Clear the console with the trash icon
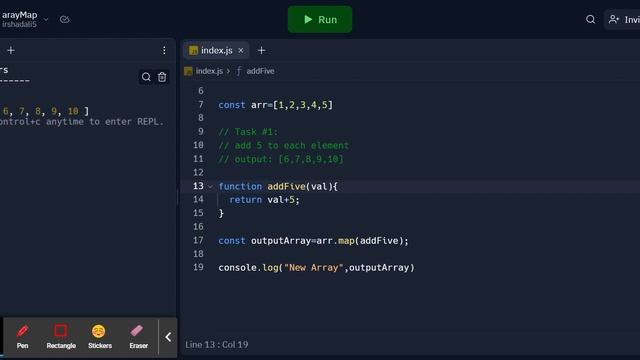Viewport: 640px width, 360px height. [x=162, y=77]
